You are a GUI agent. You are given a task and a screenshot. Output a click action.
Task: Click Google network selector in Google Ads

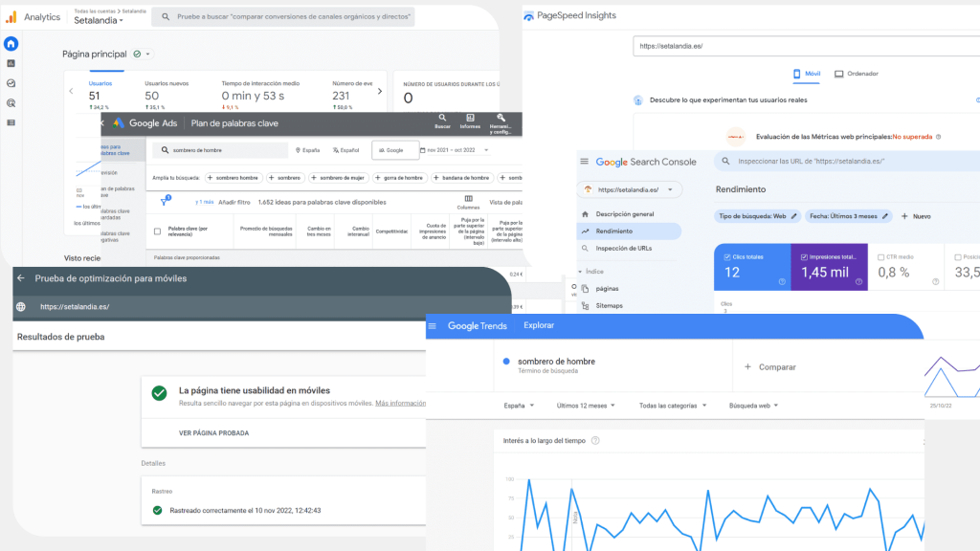click(x=394, y=150)
